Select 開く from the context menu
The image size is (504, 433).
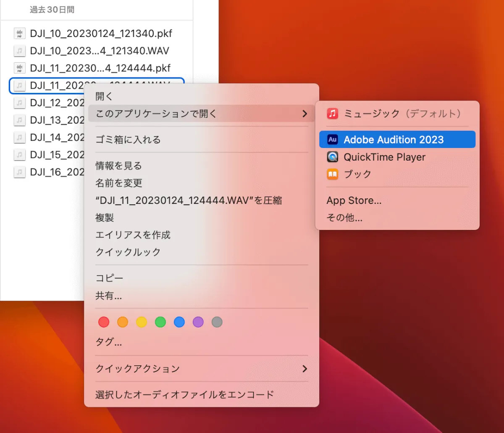tap(104, 96)
